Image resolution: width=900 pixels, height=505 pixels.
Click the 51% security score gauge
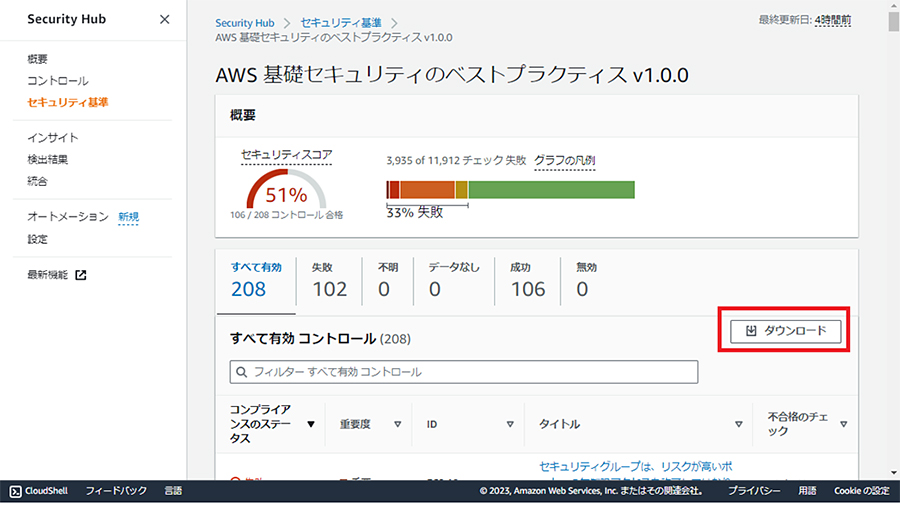[286, 189]
